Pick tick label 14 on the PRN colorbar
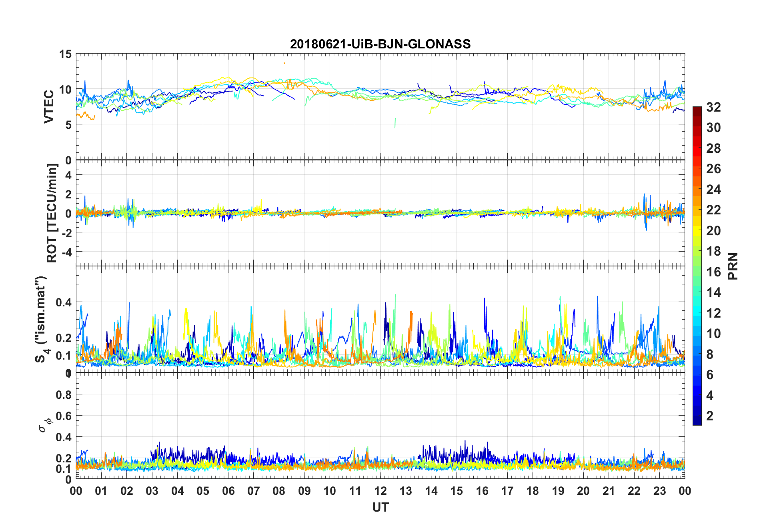This screenshot has height=532, width=761. click(x=713, y=292)
